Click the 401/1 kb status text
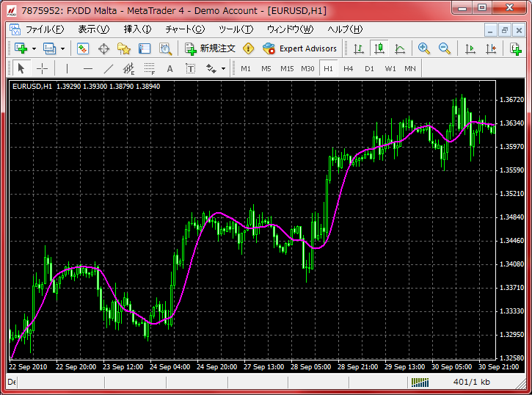 tap(472, 382)
